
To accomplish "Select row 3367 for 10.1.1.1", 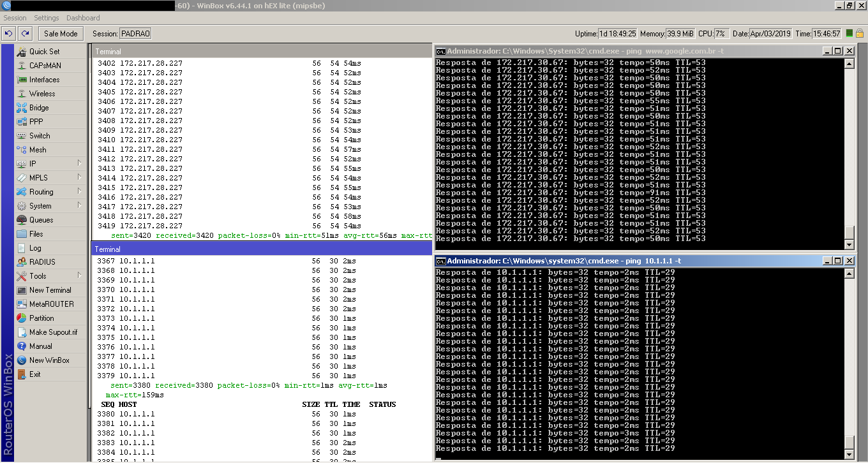I will 227,261.
